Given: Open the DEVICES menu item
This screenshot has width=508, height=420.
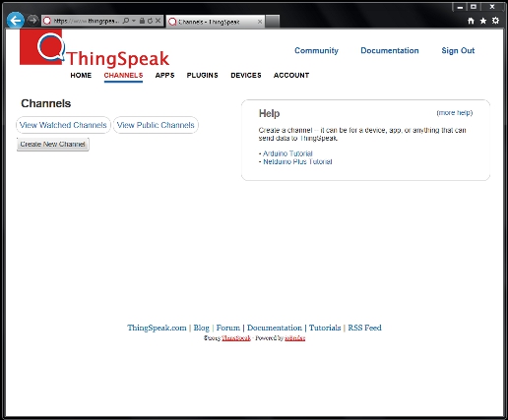Looking at the screenshot, I should 246,75.
